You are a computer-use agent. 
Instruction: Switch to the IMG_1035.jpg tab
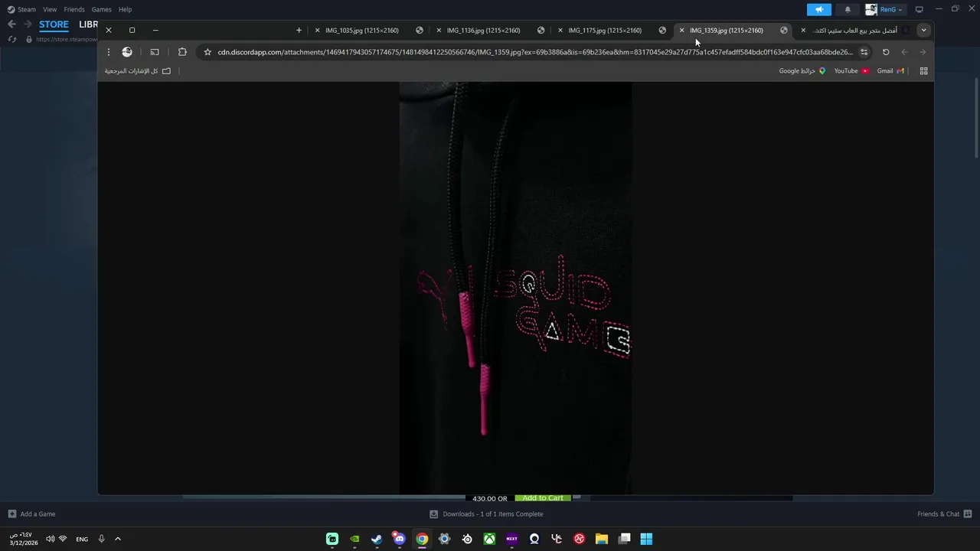pyautogui.click(x=368, y=31)
